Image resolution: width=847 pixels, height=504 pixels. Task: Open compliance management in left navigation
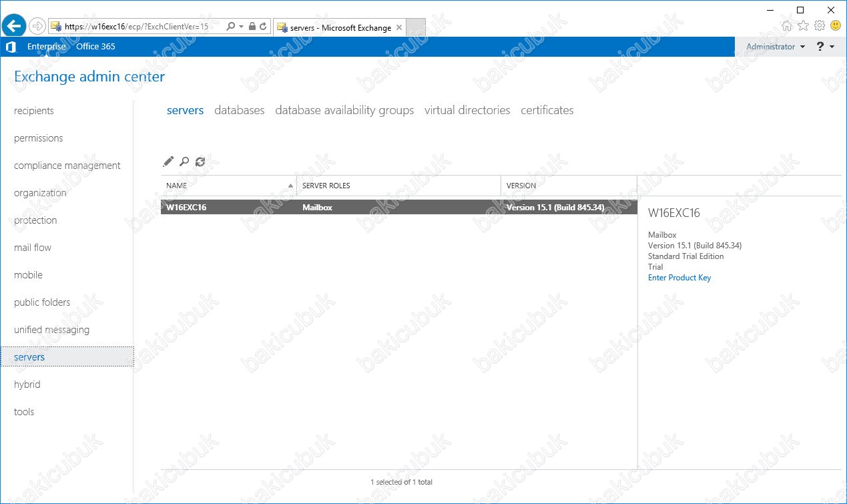click(67, 166)
